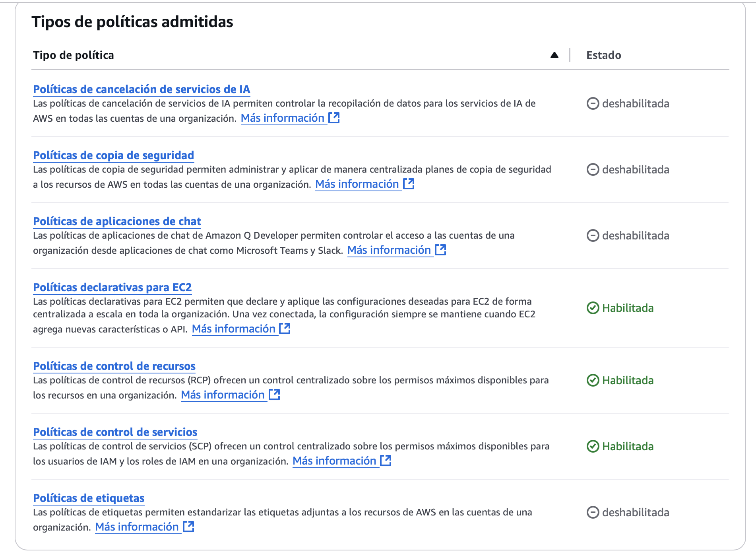Click the Tipos de políticas admitidas heading
Viewport: 756px width, 560px height.
[x=132, y=21]
